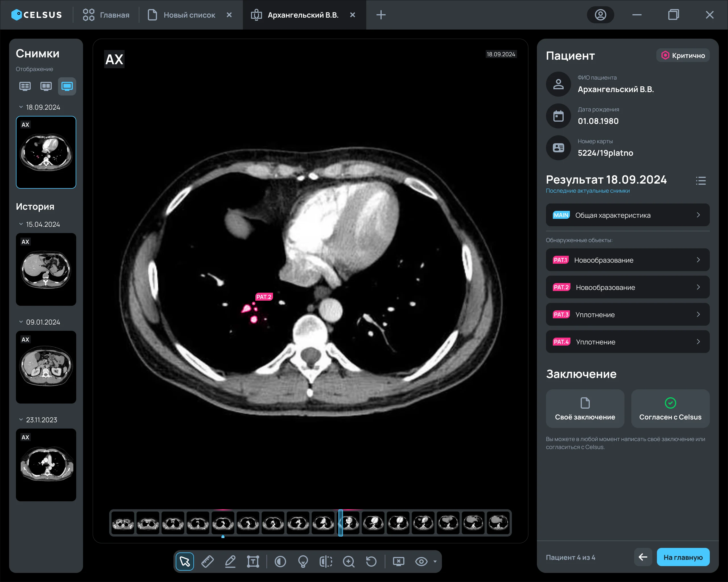Click the reset rotation icon
Screen dimensions: 728x582
coord(371,562)
